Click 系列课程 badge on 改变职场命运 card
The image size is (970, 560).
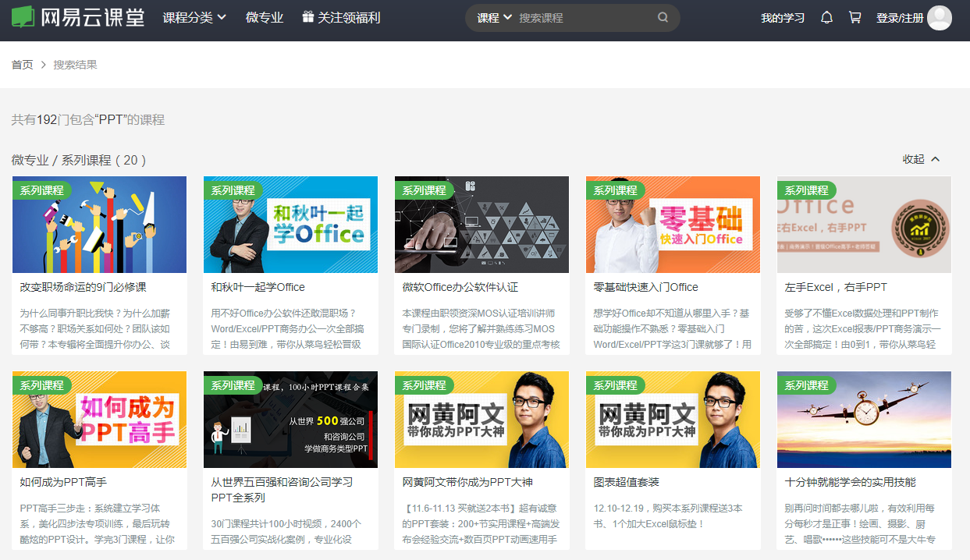click(41, 190)
